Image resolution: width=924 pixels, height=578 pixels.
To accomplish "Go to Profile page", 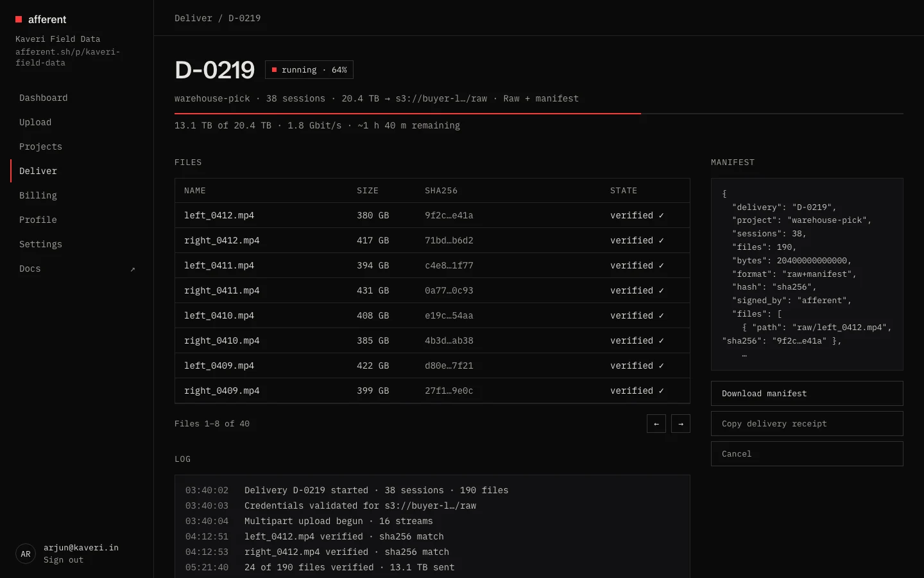I will tap(77, 220).
